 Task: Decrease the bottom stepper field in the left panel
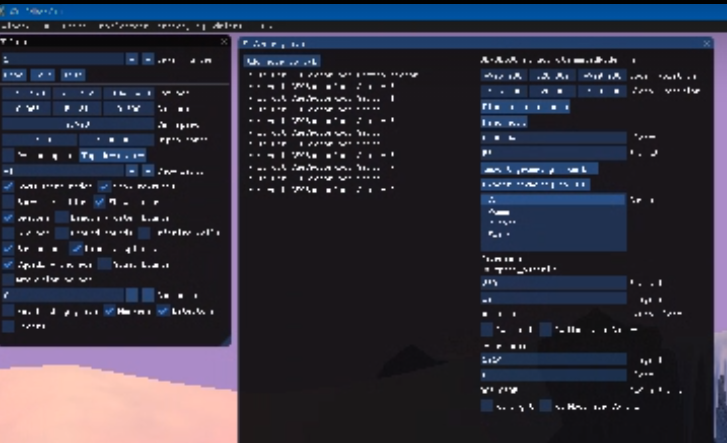click(132, 295)
